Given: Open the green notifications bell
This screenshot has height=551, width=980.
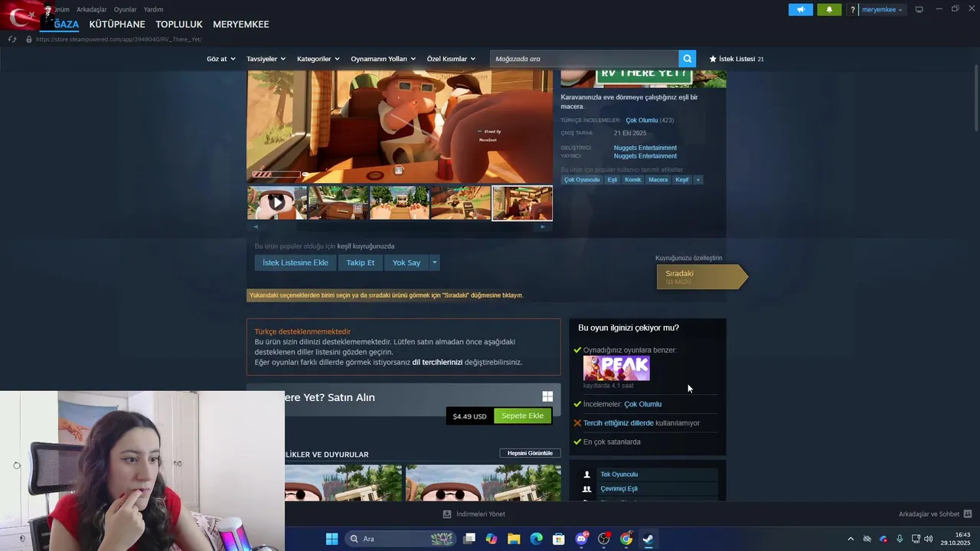Looking at the screenshot, I should (x=829, y=10).
